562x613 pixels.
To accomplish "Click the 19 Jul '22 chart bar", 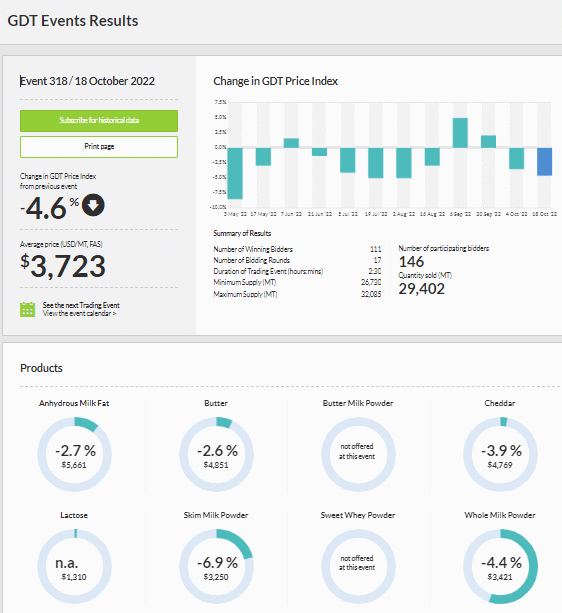I will pos(376,163).
